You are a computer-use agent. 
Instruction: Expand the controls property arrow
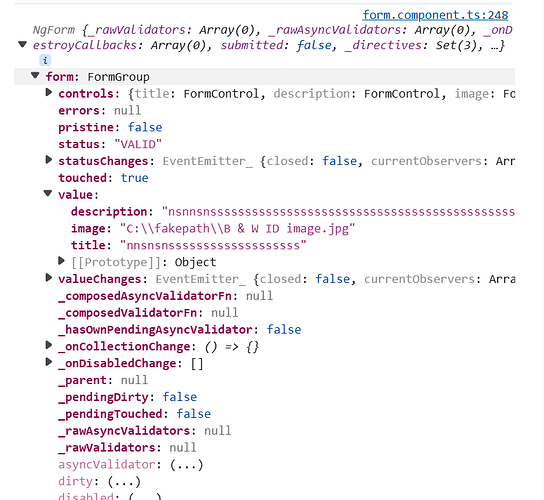click(49, 92)
